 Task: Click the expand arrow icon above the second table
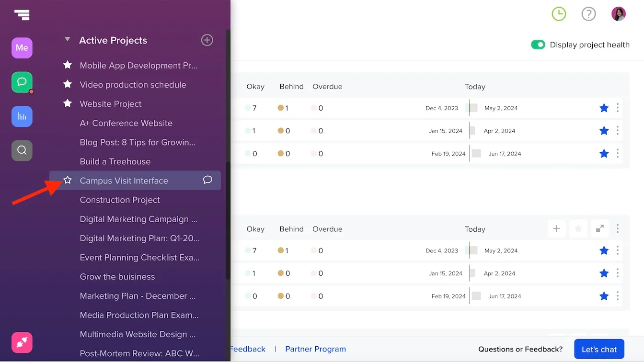[599, 228]
